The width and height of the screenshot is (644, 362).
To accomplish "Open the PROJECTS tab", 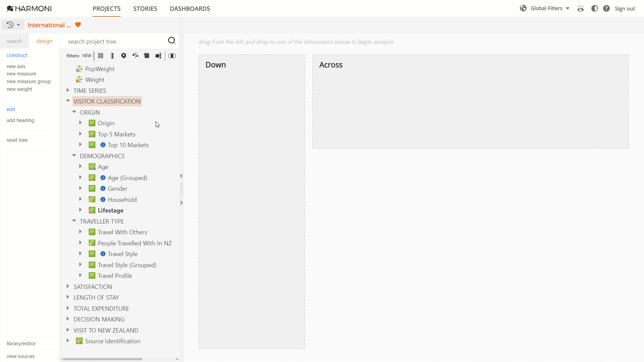I will click(107, 9).
